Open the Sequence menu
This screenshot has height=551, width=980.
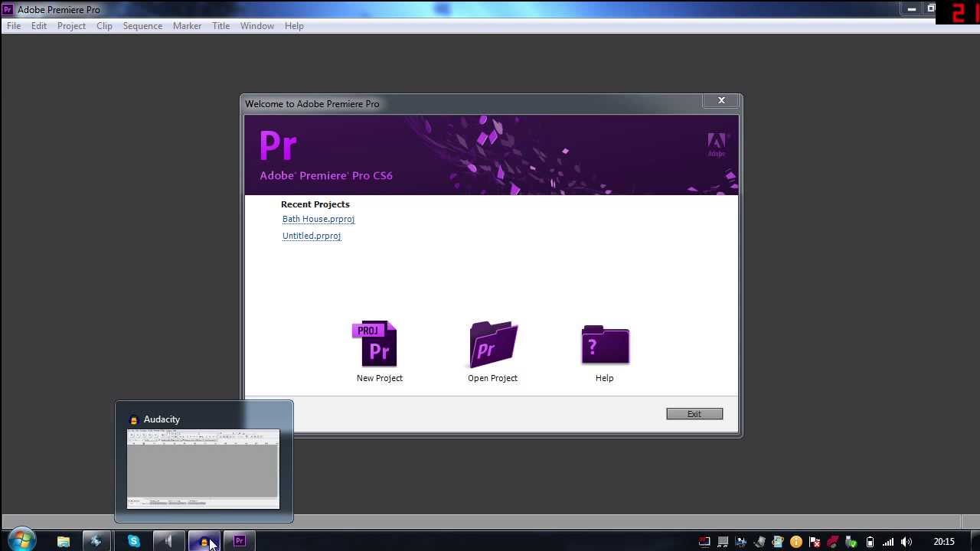click(x=142, y=26)
